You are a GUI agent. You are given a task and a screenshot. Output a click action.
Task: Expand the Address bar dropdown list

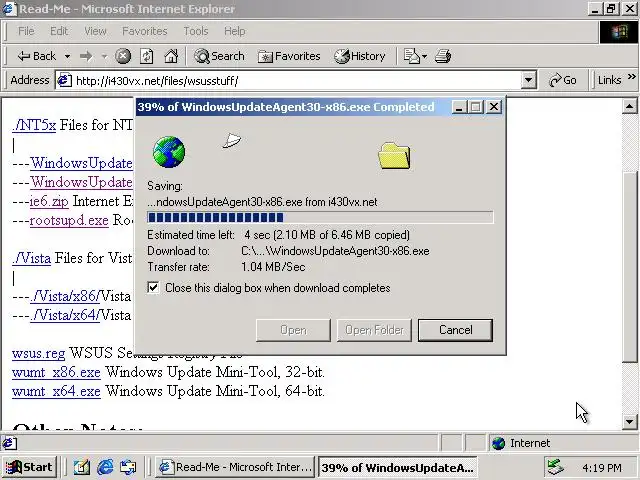529,80
